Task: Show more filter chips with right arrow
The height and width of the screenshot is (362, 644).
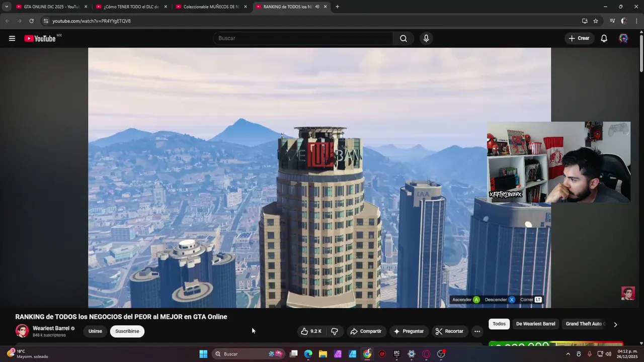Action: [x=615, y=324]
